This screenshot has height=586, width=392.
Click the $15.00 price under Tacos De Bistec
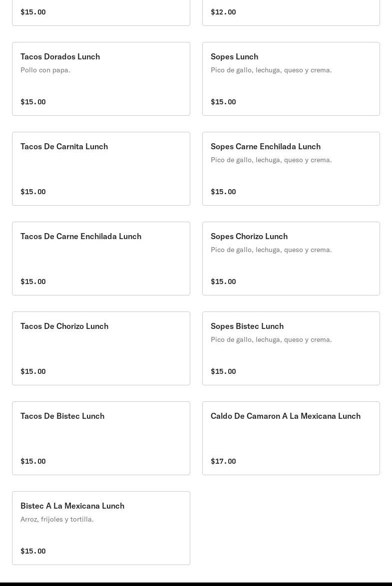(33, 461)
